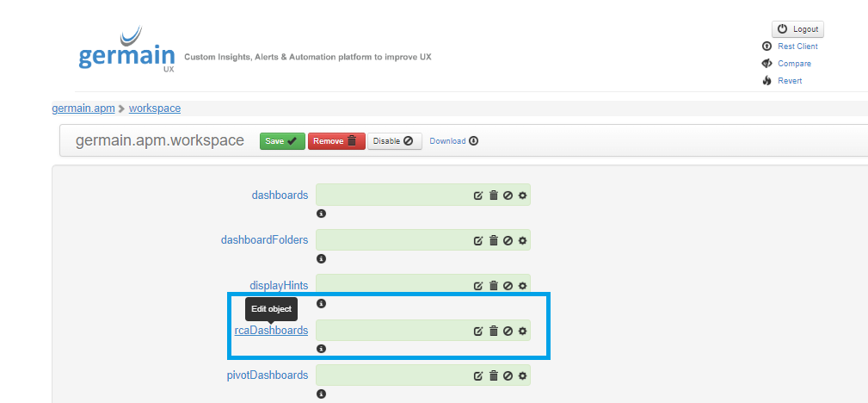
Task: Select the workspace breadcrumb link
Action: point(155,108)
